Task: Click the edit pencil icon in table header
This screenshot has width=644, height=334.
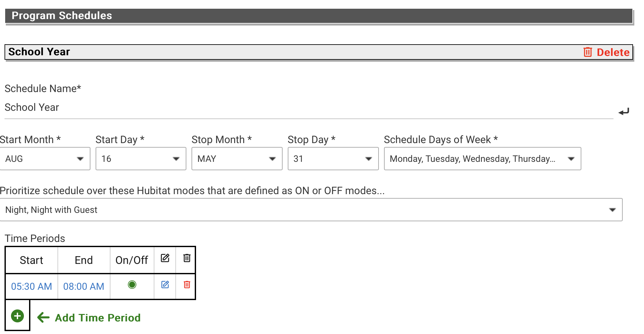Action: (165, 258)
